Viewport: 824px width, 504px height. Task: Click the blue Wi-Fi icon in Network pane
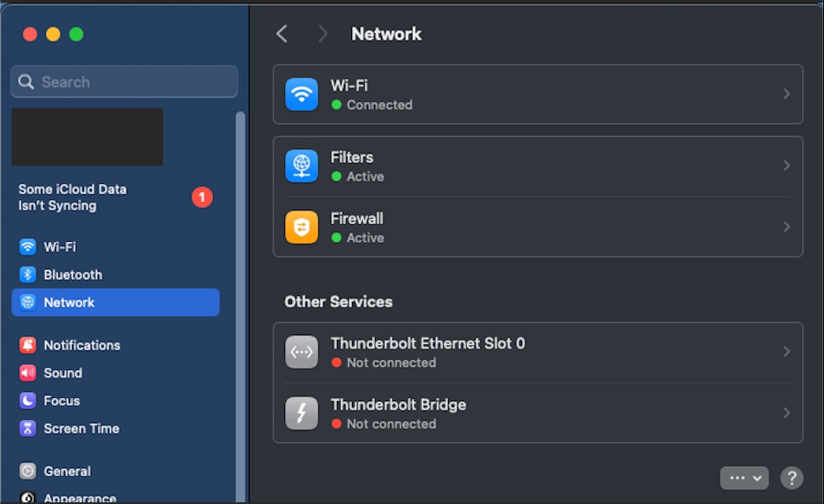[301, 94]
